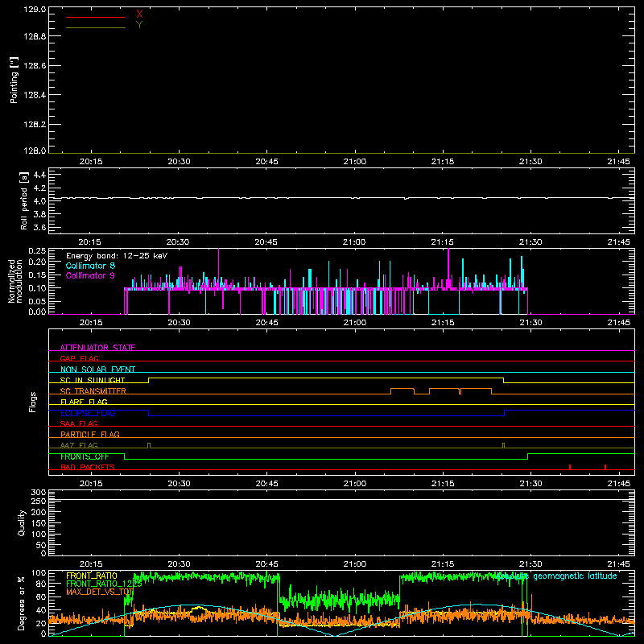Image resolution: width=644 pixels, height=644 pixels.
Task: Click the 128.6 tick on Pointing axis
Action: point(35,65)
